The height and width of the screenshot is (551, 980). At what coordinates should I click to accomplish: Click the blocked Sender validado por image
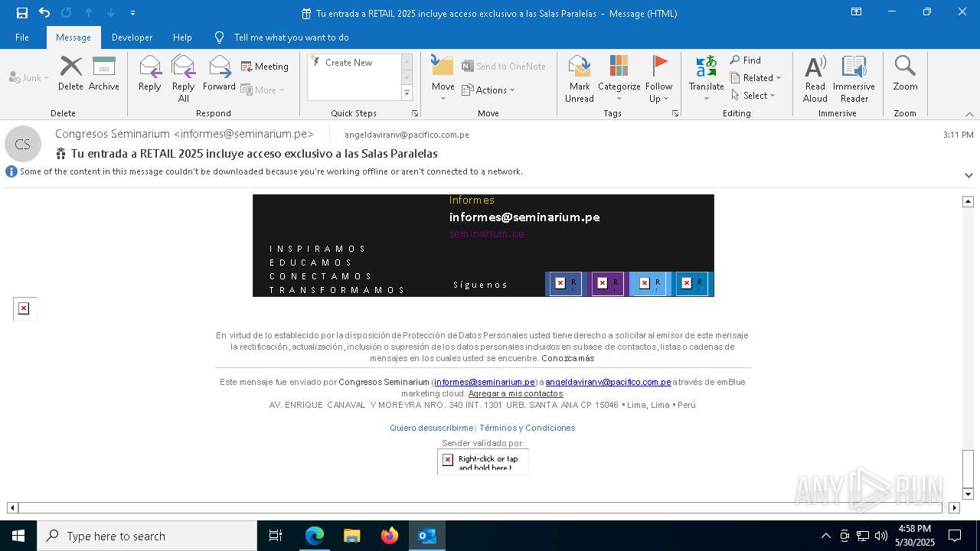tap(482, 461)
